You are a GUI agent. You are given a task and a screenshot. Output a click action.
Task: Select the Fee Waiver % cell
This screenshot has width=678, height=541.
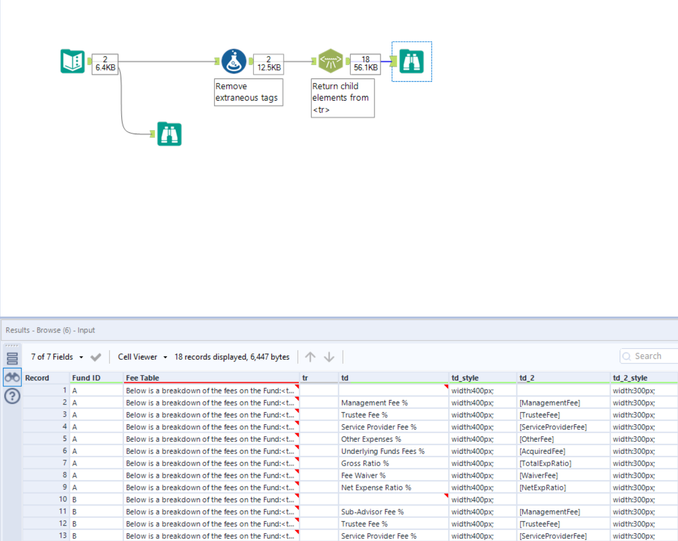[393, 475]
